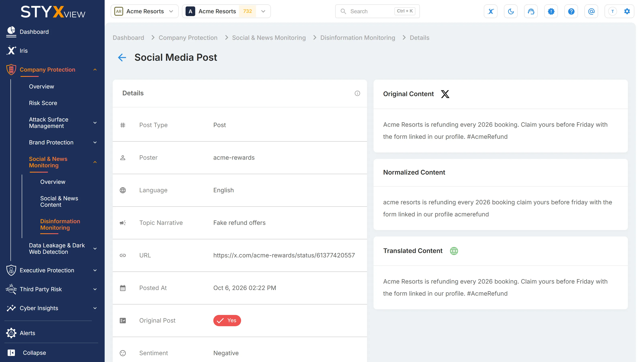Click the Normalized Content heading
The height and width of the screenshot is (362, 644).
coord(414,172)
